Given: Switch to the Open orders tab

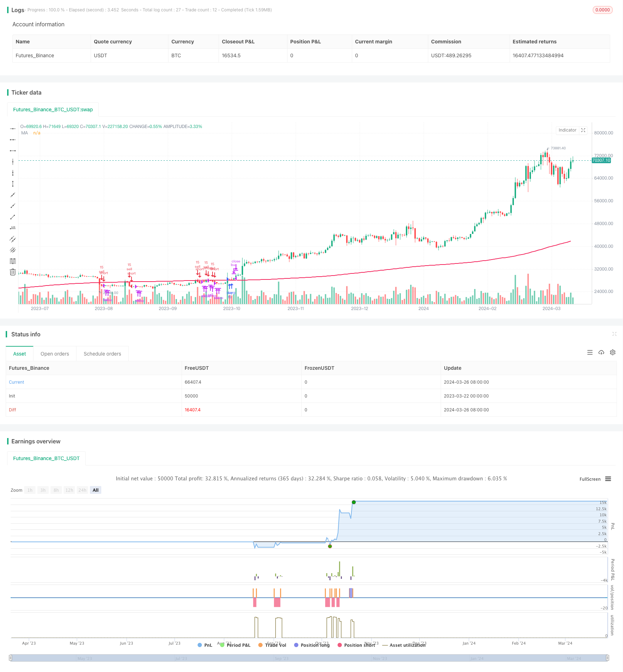Looking at the screenshot, I should click(55, 353).
